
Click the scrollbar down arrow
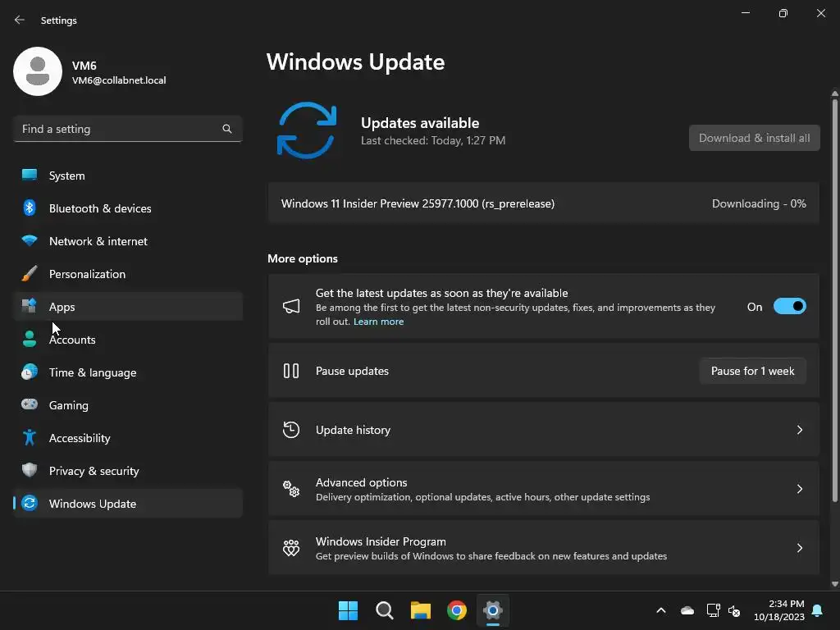click(834, 584)
